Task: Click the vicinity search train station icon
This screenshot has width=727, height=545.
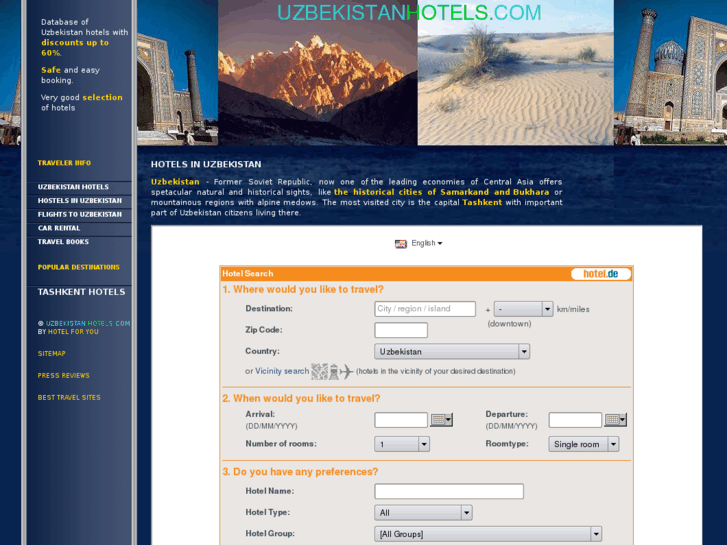Action: (x=334, y=372)
